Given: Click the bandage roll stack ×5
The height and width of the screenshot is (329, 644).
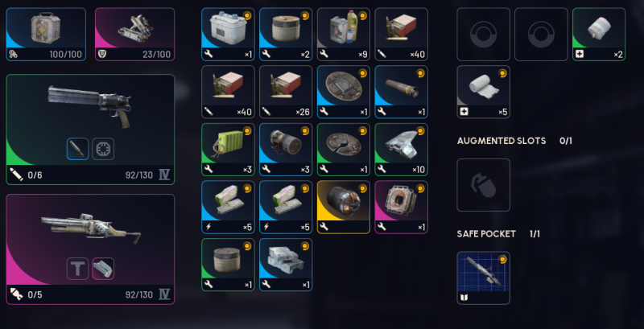Looking at the screenshot, I should pos(484,92).
